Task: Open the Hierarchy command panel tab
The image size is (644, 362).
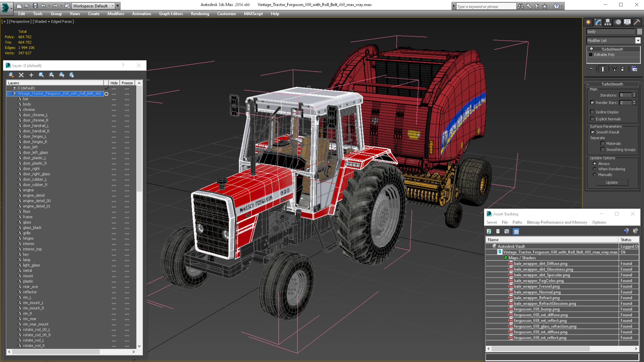Action: pos(608,22)
